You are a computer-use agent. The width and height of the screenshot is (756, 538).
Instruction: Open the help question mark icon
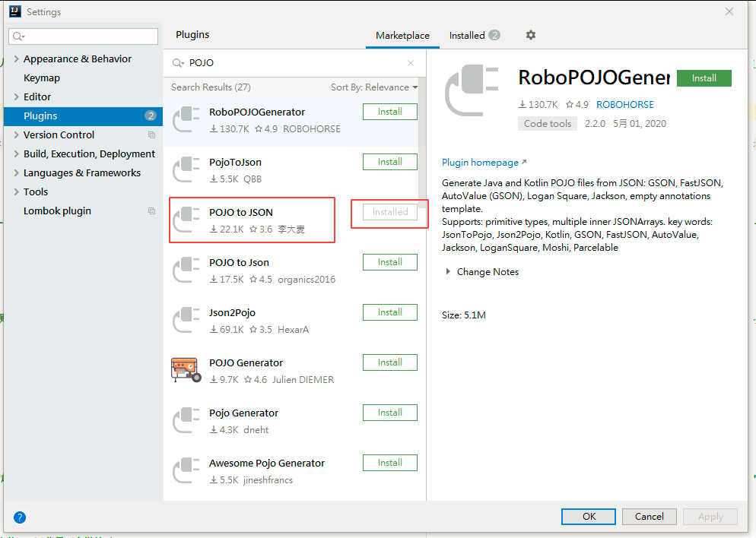click(x=20, y=517)
